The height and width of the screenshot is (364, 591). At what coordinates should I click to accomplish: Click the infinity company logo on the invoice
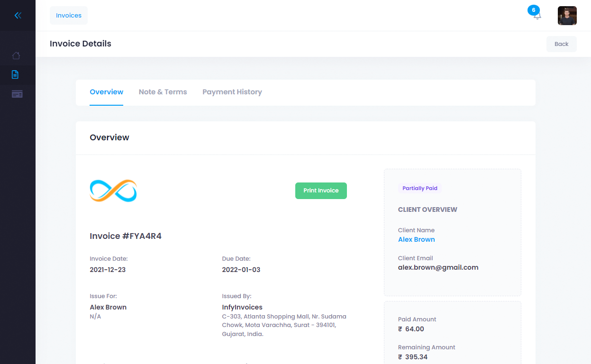coord(113,191)
